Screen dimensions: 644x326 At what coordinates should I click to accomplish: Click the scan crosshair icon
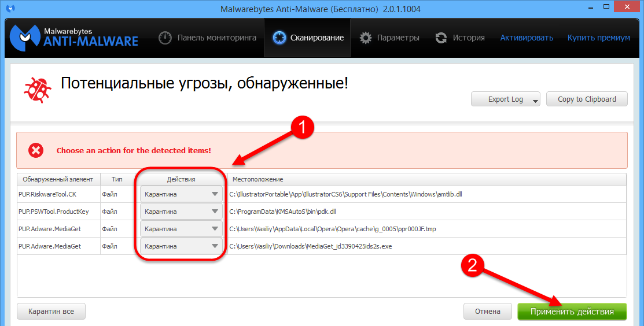[280, 38]
